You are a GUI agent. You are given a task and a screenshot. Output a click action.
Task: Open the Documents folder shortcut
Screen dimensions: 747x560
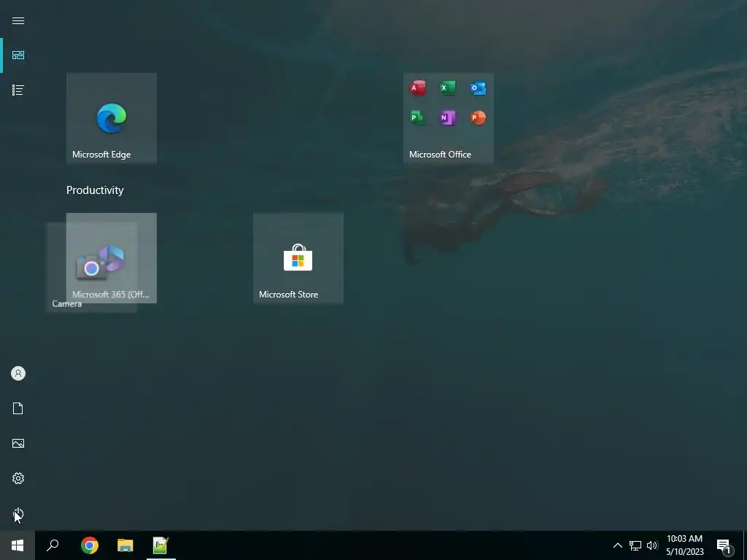tap(18, 408)
